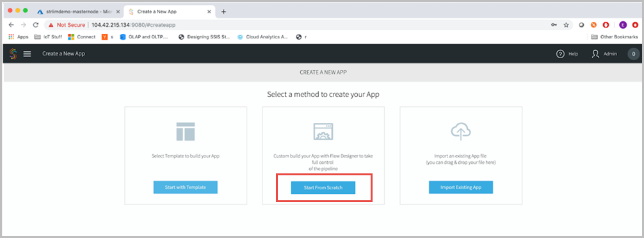Open the Connect bookmark
644x238 pixels.
point(81,37)
